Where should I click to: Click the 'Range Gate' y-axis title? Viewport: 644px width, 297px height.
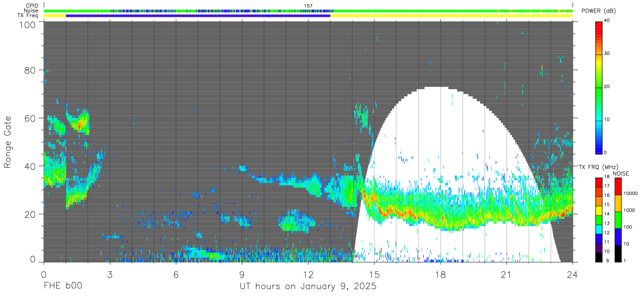coord(8,142)
